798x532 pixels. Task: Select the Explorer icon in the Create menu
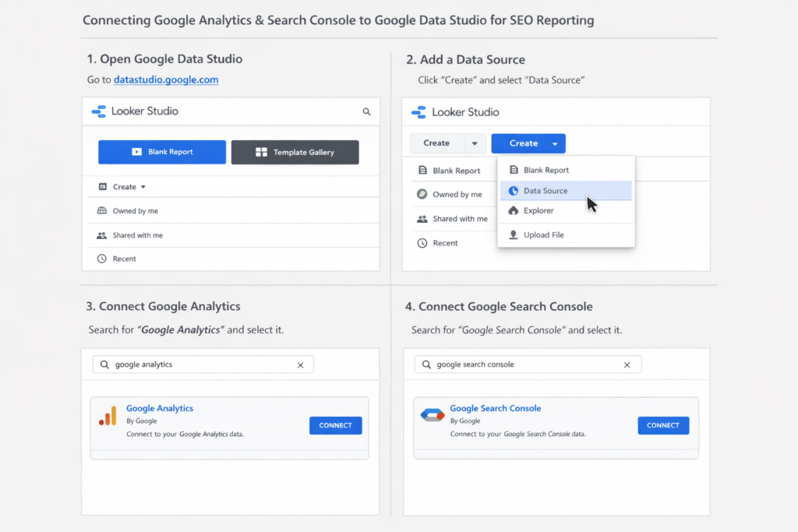click(512, 210)
